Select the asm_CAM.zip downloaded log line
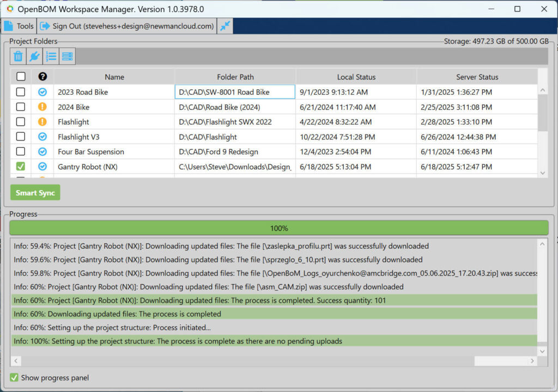Viewport: 558px width, 392px height. click(274, 287)
